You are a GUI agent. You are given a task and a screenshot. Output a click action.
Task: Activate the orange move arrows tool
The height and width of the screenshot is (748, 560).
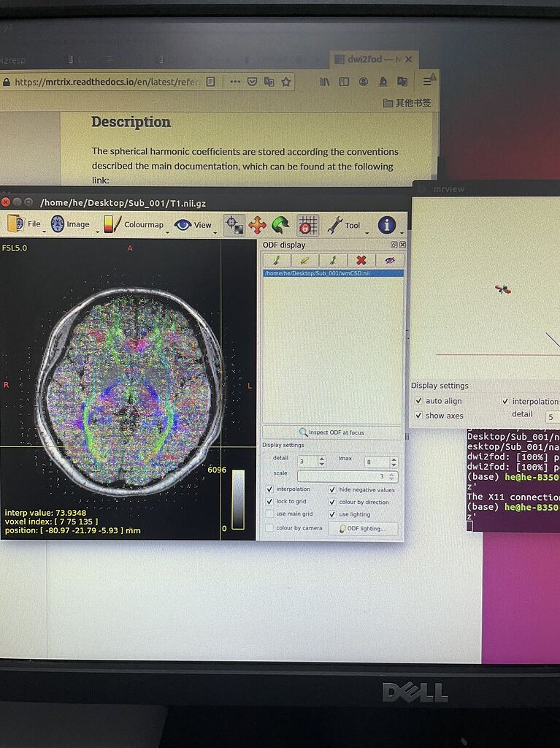(257, 225)
